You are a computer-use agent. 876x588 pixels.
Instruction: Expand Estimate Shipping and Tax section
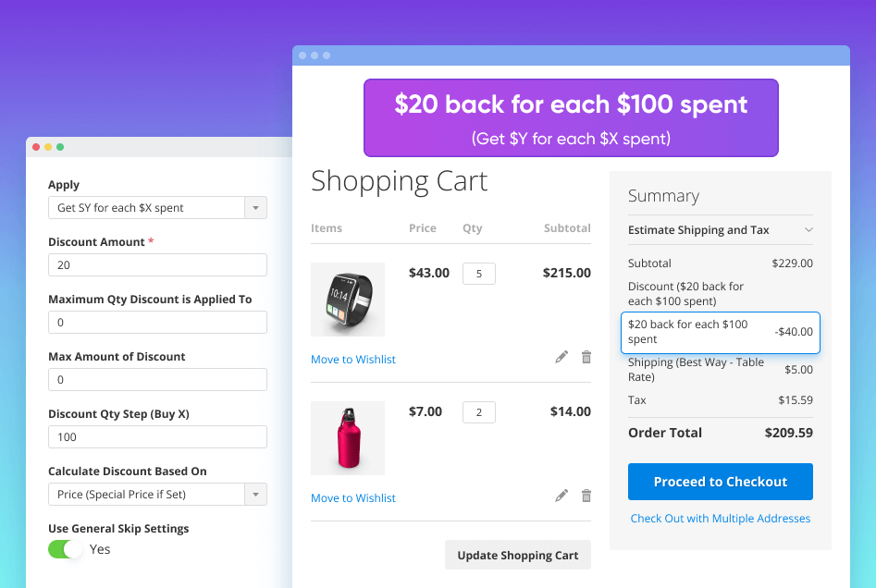tap(720, 230)
